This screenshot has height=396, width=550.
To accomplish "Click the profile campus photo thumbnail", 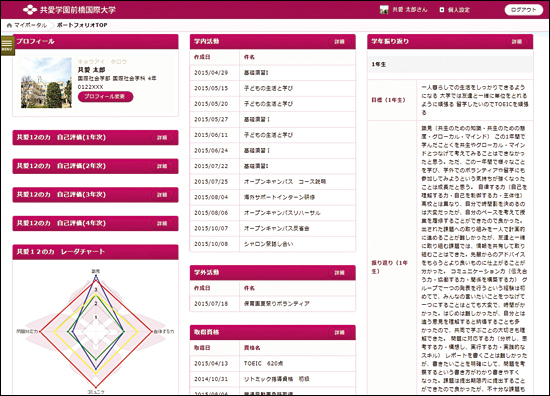I will (x=46, y=82).
